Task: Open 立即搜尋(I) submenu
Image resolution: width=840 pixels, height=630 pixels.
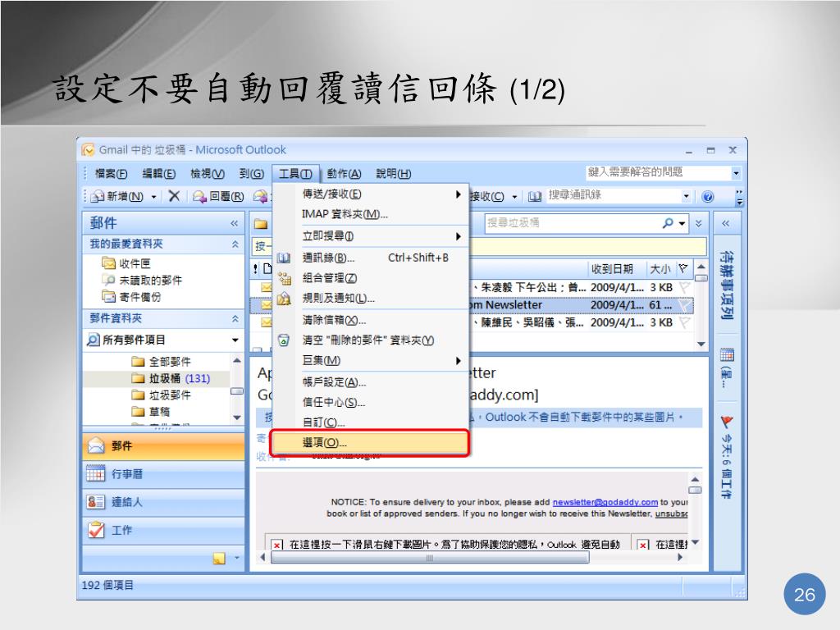Action: click(370, 236)
